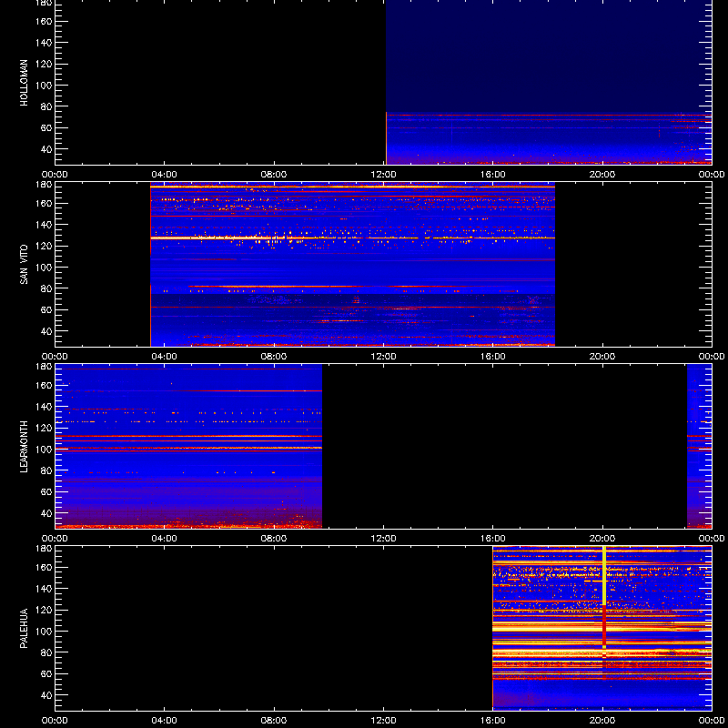Click the 16:00 tick label under the PALEHUA panel
This screenshot has height=728, width=728.
pos(493,721)
